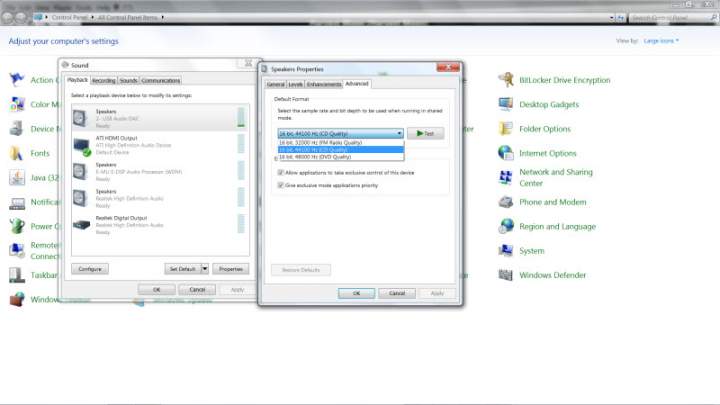The width and height of the screenshot is (720, 405).
Task: Open the Phone and Modem icon
Action: pos(506,202)
